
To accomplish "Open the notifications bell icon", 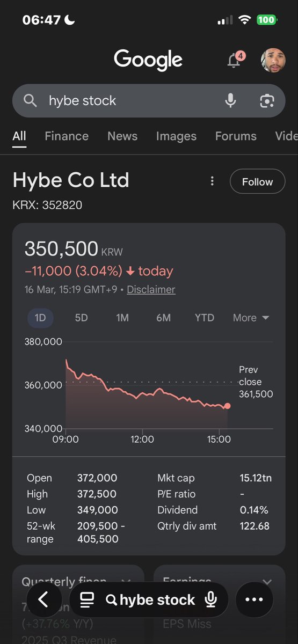I will coord(234,60).
